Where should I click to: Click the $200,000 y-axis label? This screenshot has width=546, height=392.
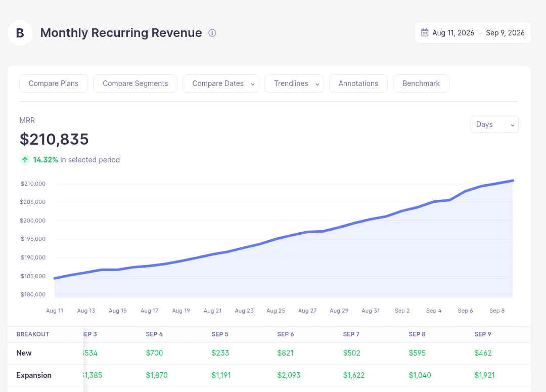click(33, 221)
